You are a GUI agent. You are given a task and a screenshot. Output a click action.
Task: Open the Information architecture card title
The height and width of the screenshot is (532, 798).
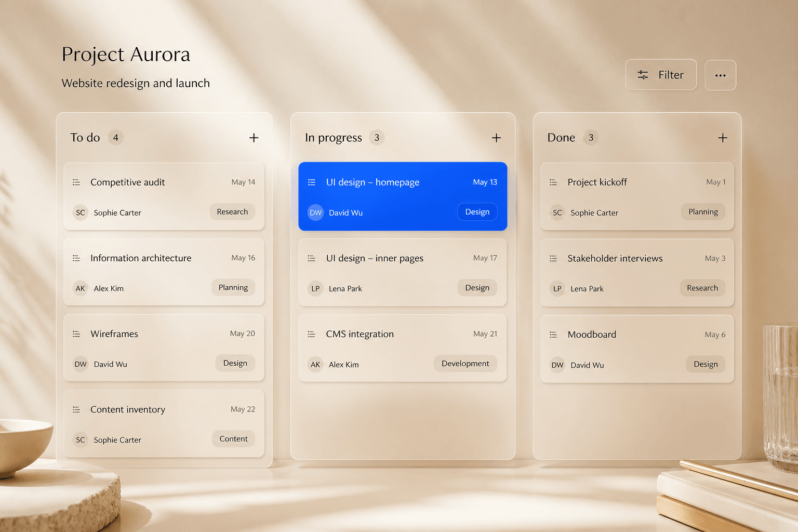tap(141, 258)
